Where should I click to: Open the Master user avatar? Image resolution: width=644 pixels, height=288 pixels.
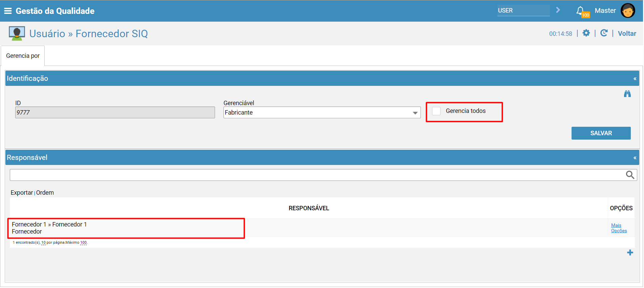tap(628, 11)
